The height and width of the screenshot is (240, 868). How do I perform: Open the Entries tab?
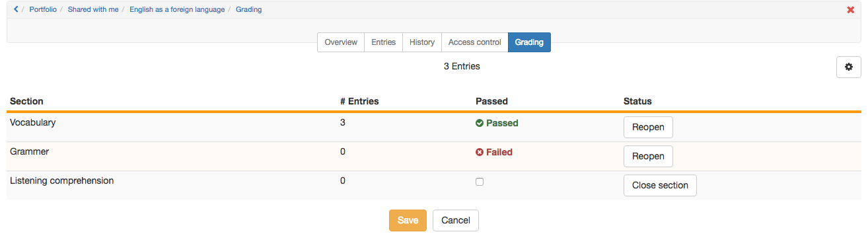click(x=383, y=42)
